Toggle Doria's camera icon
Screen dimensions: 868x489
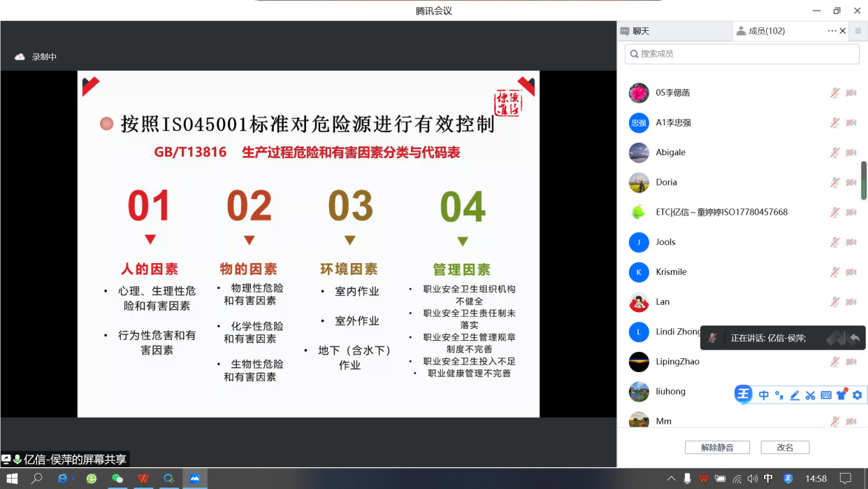850,182
